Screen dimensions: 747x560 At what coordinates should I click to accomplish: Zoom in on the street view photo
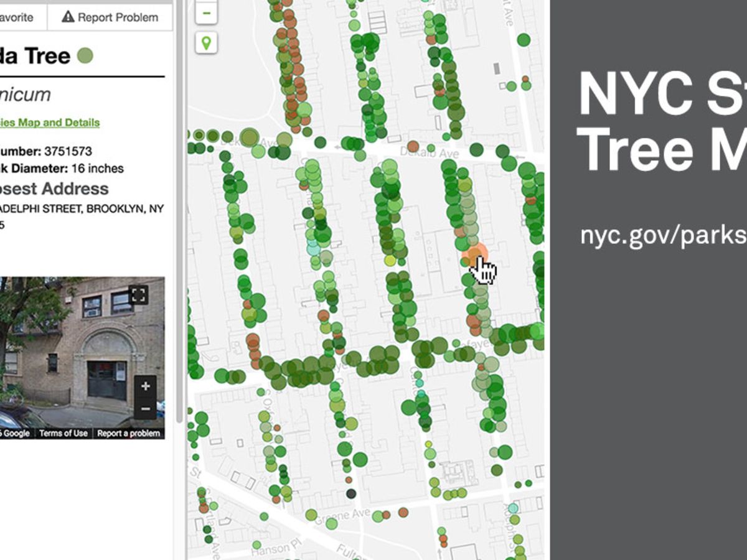pos(145,386)
